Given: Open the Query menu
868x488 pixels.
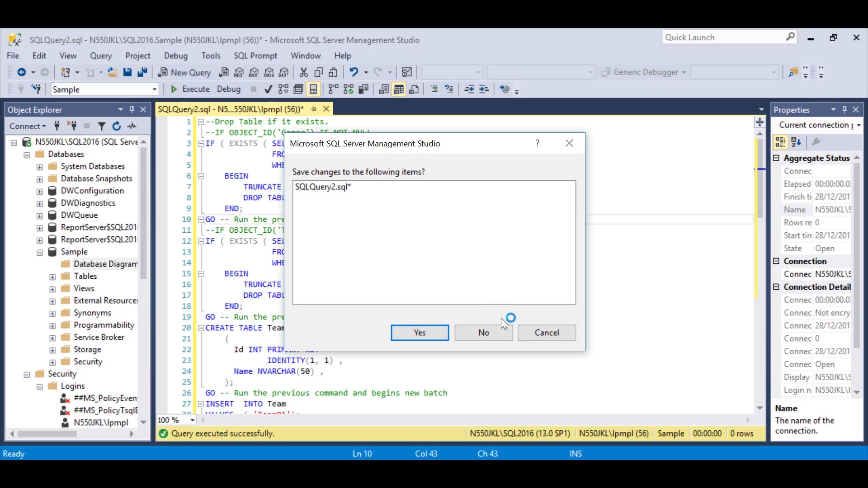Looking at the screenshot, I should 101,55.
